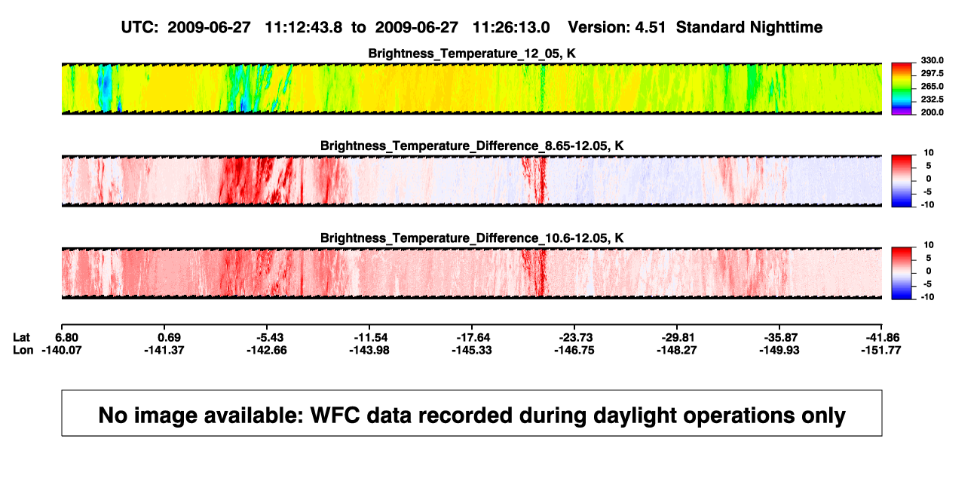Viewport: 980px width, 503px height.
Task: Click the "330.0" colorbar tick label
Action: point(933,60)
